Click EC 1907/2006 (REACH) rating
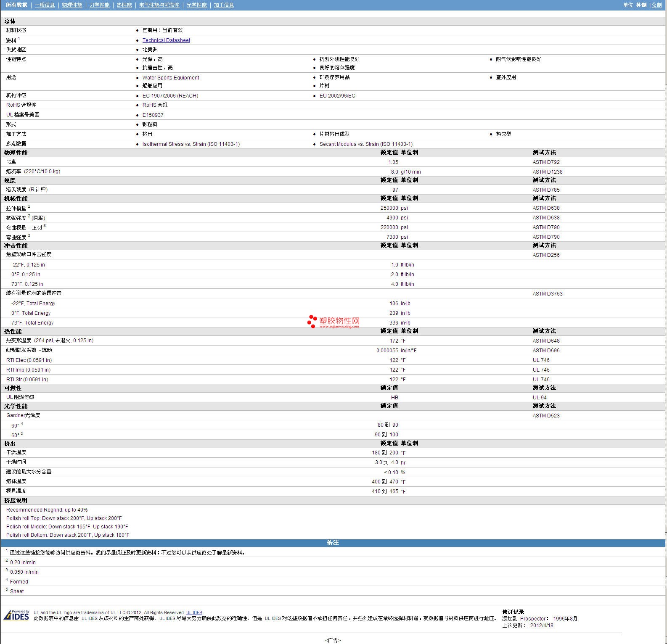The height and width of the screenshot is (644, 667). point(170,96)
